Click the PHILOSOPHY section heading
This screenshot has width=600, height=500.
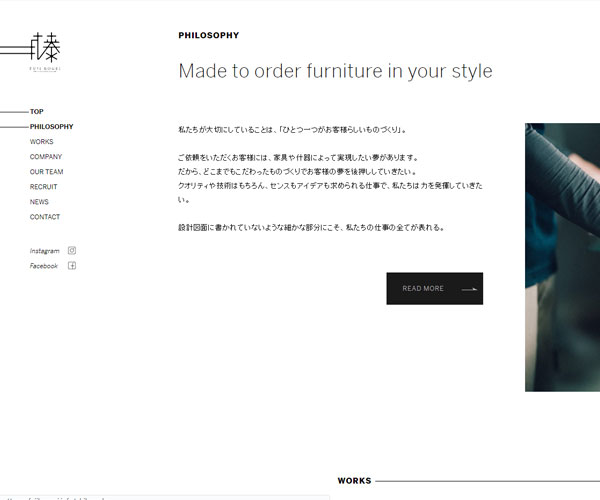[x=208, y=36]
